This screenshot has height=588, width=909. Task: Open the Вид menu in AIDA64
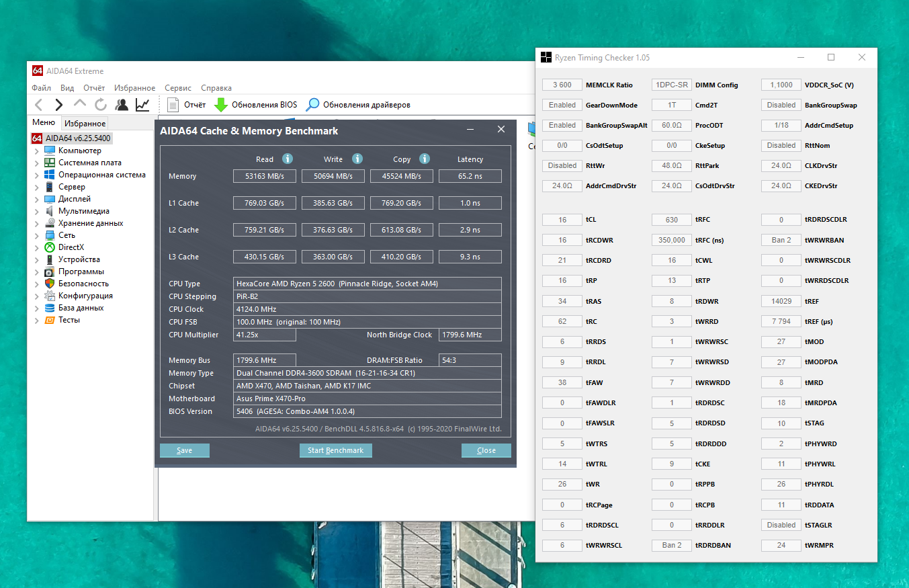click(x=67, y=88)
